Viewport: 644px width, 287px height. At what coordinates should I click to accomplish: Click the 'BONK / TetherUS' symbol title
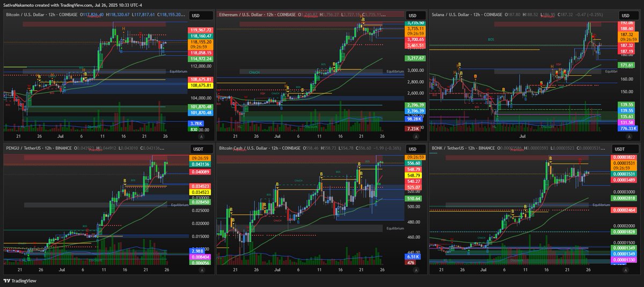(x=447, y=148)
